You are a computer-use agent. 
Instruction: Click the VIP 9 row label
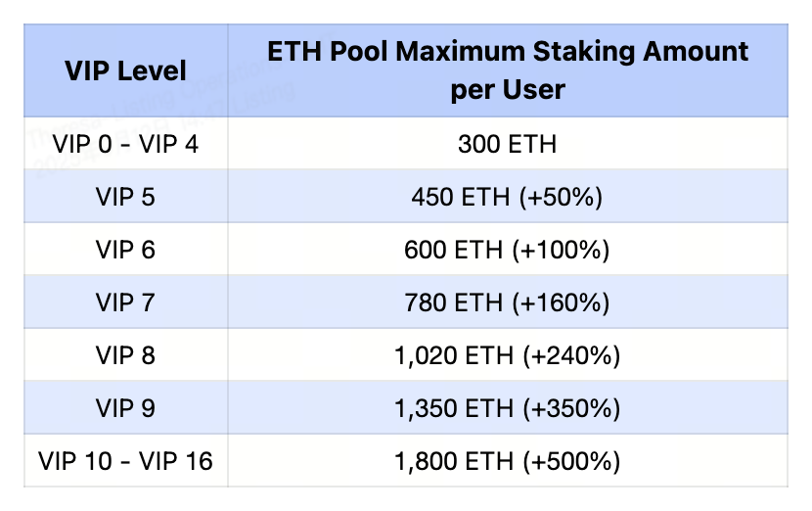click(125, 408)
